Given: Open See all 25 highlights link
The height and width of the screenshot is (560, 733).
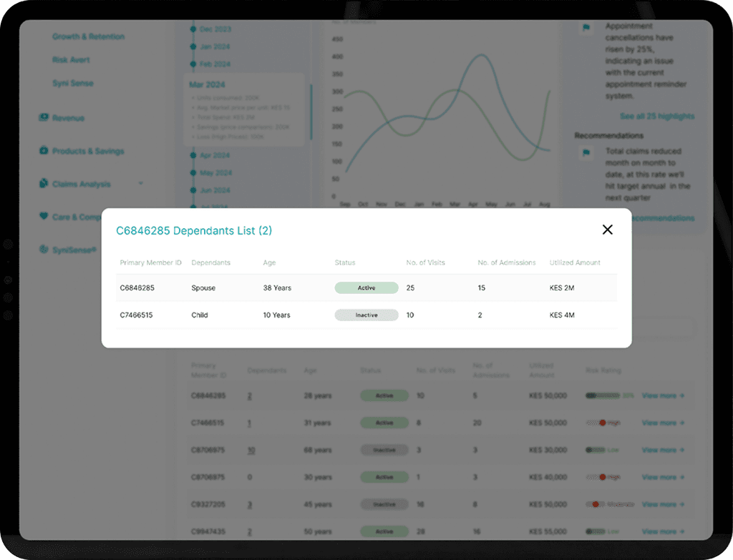Looking at the screenshot, I should click(657, 116).
